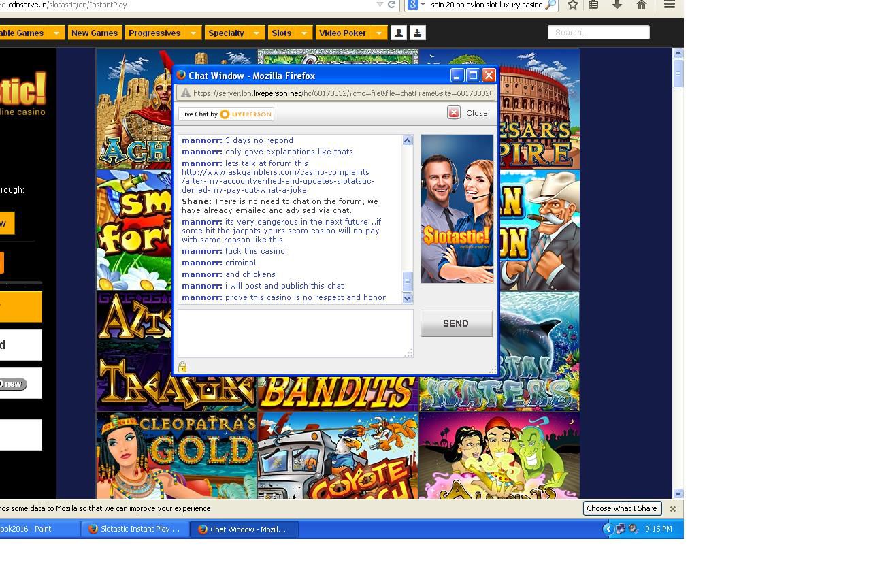The width and height of the screenshot is (871, 588).
Task: Send the chat message
Action: click(x=456, y=323)
